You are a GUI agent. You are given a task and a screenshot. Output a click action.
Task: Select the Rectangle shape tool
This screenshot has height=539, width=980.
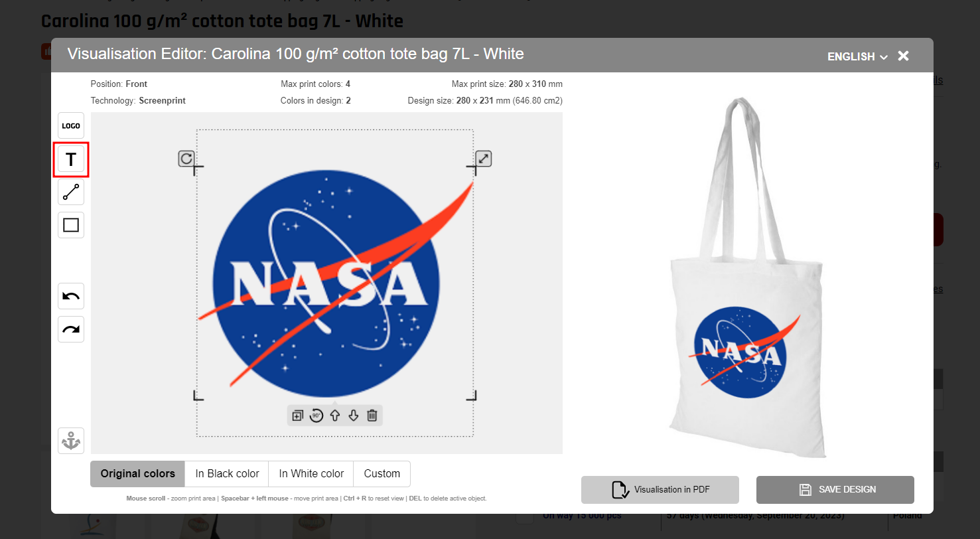(x=71, y=225)
